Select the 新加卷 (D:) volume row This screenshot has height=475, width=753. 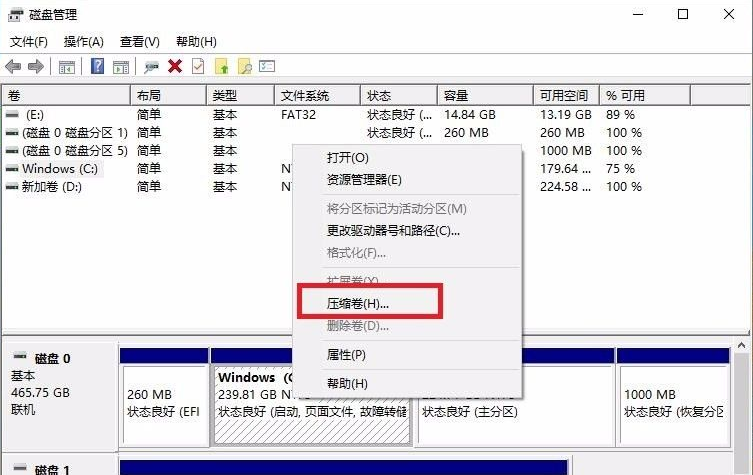(x=52, y=187)
